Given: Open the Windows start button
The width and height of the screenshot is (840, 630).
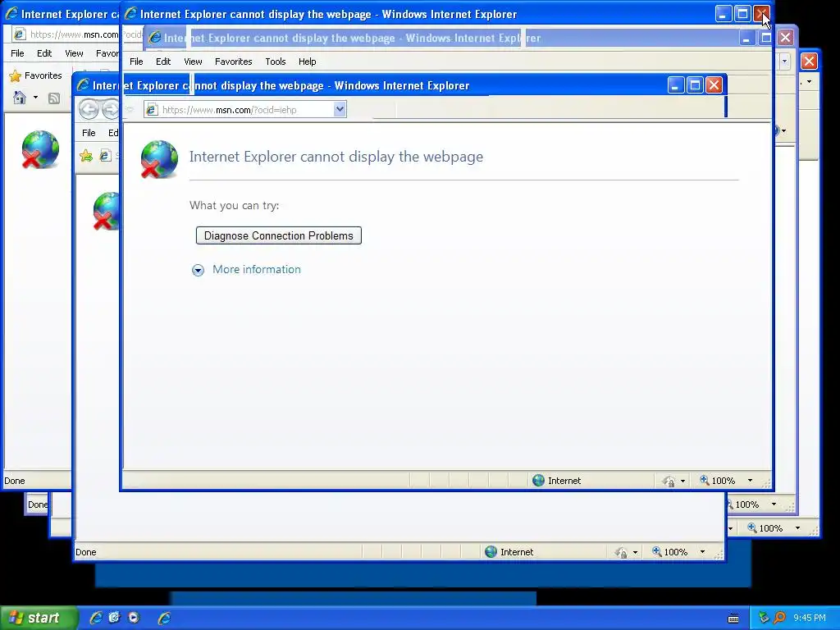Looking at the screenshot, I should click(39, 618).
